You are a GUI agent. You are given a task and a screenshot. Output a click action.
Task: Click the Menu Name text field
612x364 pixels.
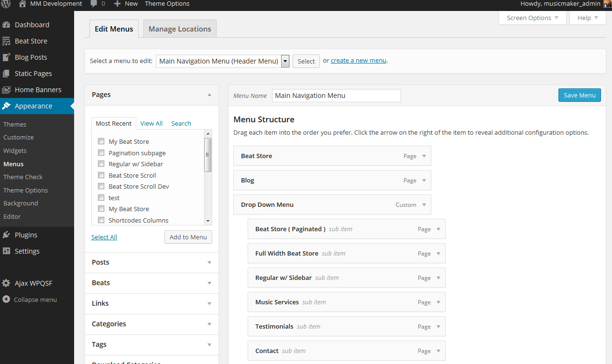[336, 96]
